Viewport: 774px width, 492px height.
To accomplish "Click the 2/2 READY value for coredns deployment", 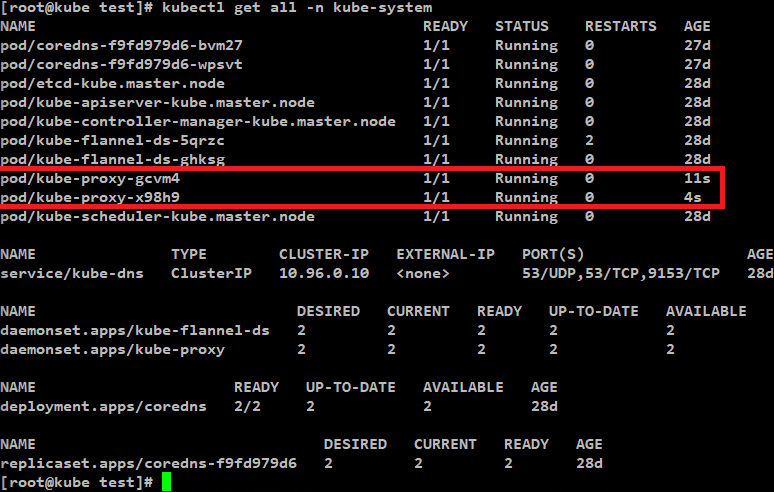I will pos(247,406).
